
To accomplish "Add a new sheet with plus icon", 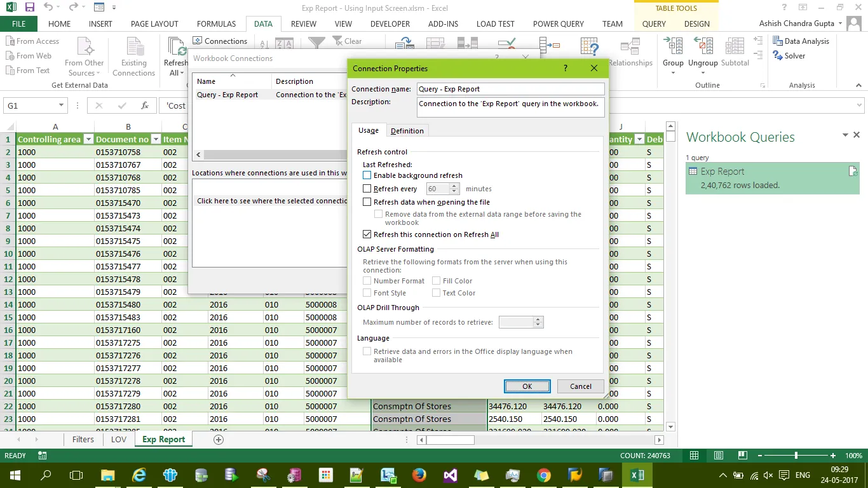I will coord(219,439).
